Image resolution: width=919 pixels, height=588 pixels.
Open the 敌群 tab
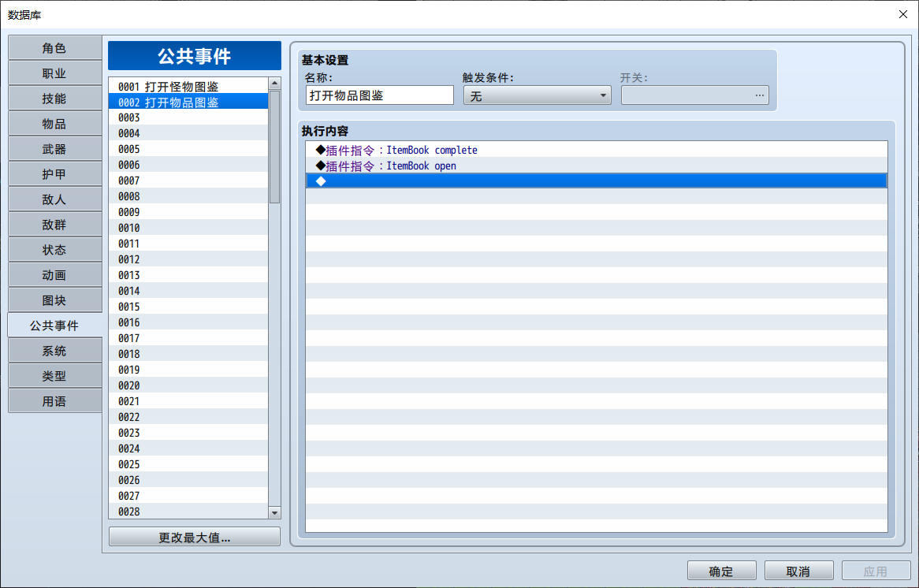(x=54, y=225)
